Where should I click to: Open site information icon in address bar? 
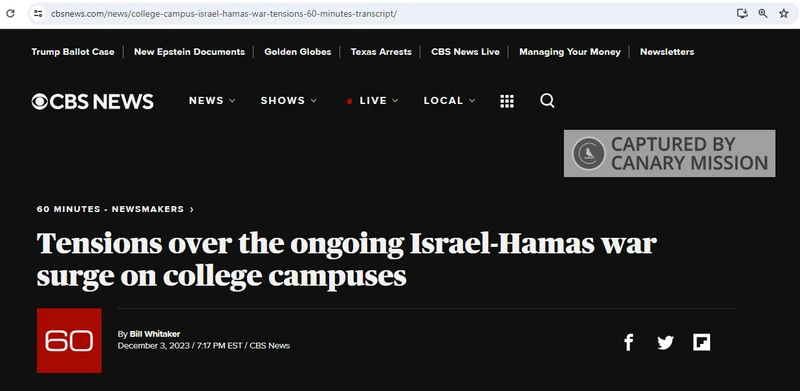tap(38, 14)
